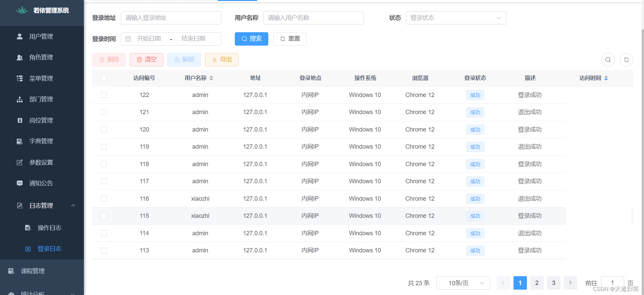The height and width of the screenshot is (295, 644).
Task: Open 用户管理 via its person icon
Action: point(20,36)
